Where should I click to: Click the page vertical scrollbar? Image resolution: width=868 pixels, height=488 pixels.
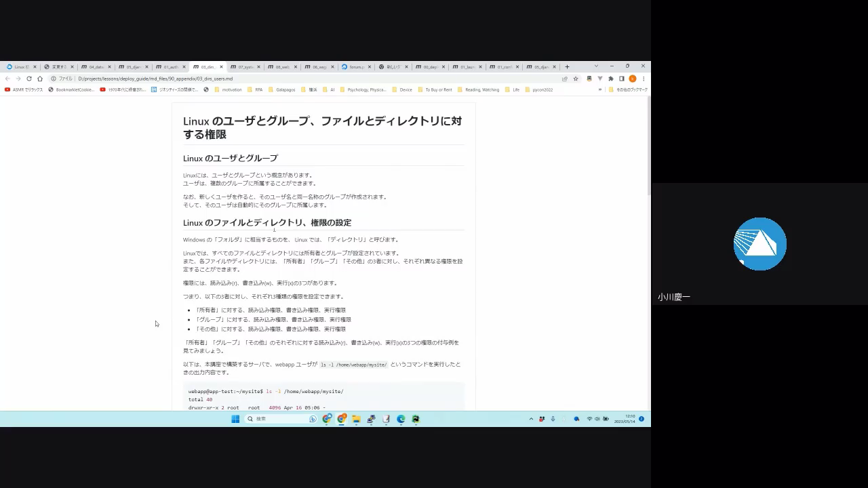[x=648, y=142]
